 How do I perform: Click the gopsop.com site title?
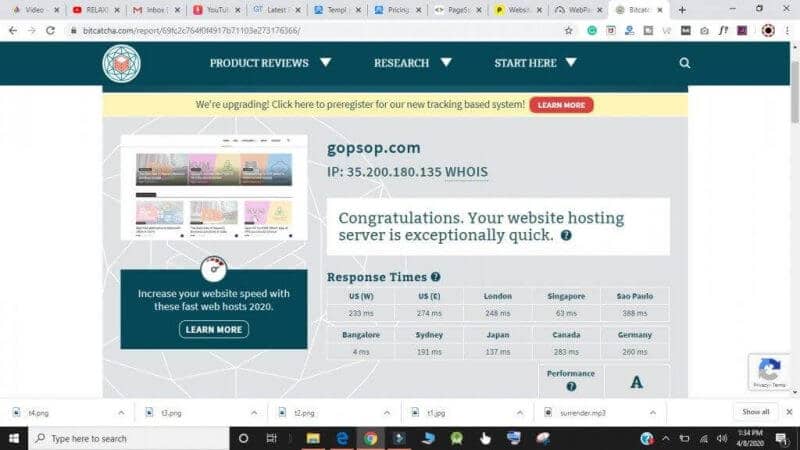pyautogui.click(x=373, y=148)
